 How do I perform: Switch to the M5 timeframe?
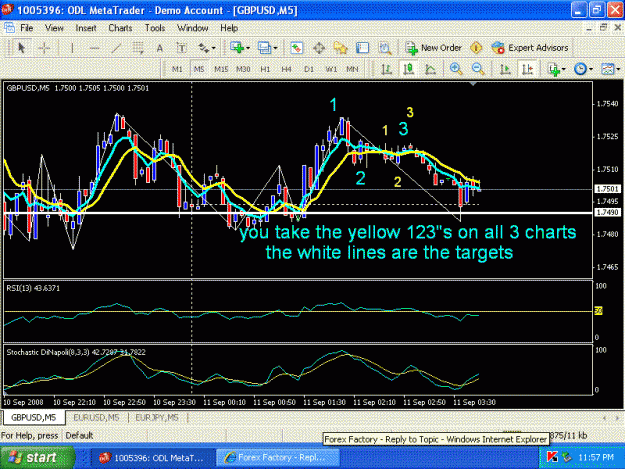click(199, 69)
